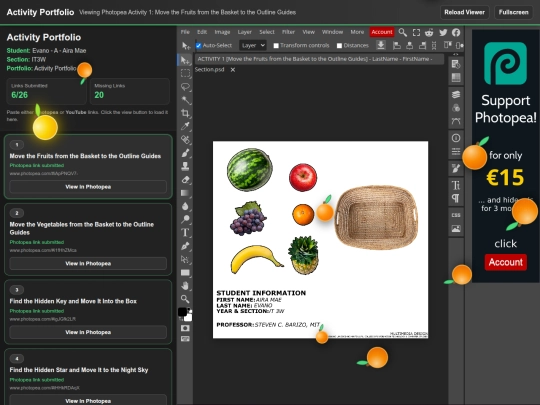Select the Crop tool in toolbar
The height and width of the screenshot is (405, 540).
(185, 113)
